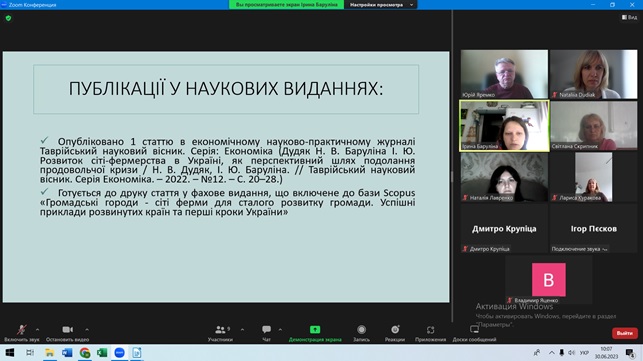
Task: Open Настройки просмотра dropdown
Action: coord(381,5)
